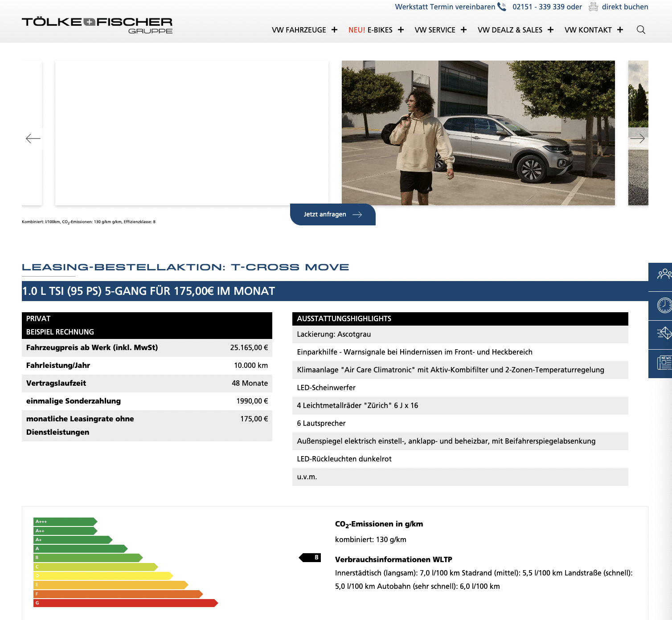
Task: Click the red G efficiency bar
Action: 126,603
